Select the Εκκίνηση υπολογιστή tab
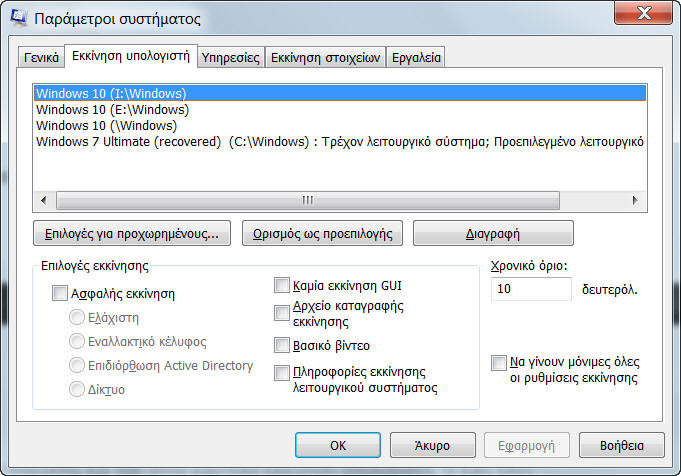Screen dimensions: 681x476 (x=131, y=56)
